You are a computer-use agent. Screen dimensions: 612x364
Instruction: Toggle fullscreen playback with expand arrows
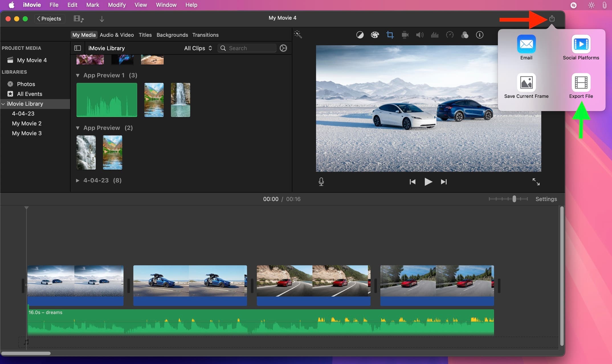pos(536,182)
